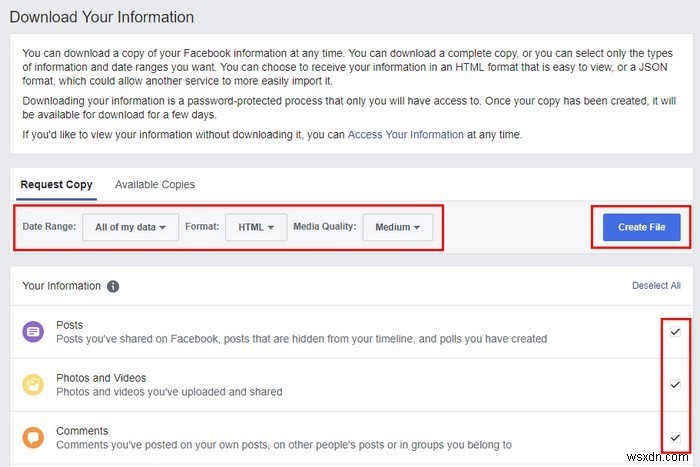Click the Posts row title

pyautogui.click(x=70, y=325)
